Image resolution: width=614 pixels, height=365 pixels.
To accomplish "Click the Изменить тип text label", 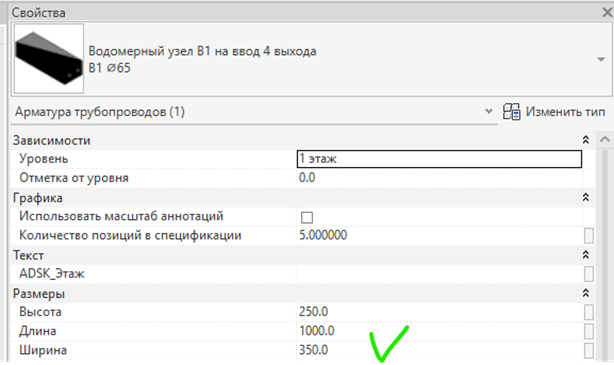I will point(565,112).
